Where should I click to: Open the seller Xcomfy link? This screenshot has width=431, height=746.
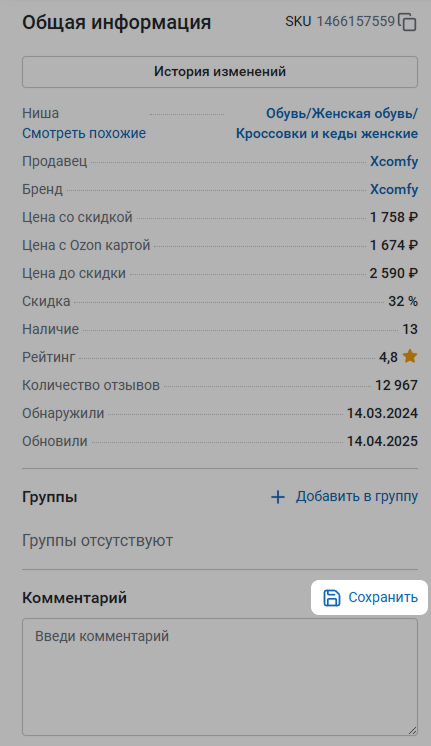394,161
